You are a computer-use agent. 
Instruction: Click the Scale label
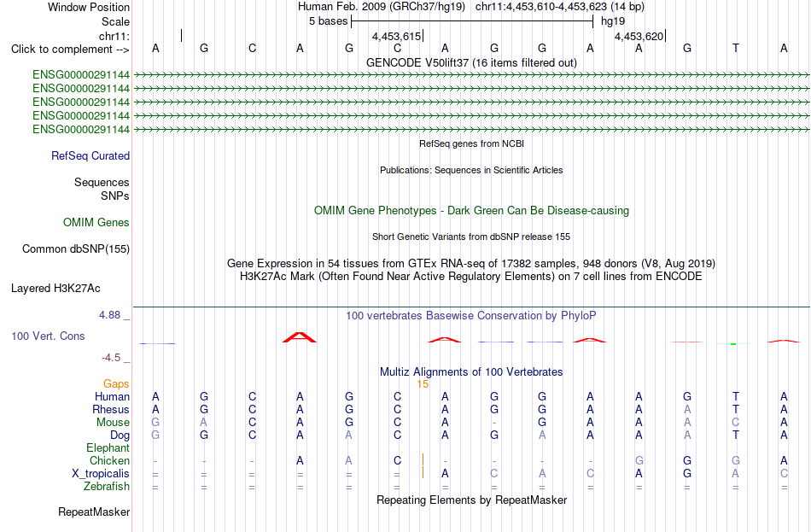pos(115,21)
